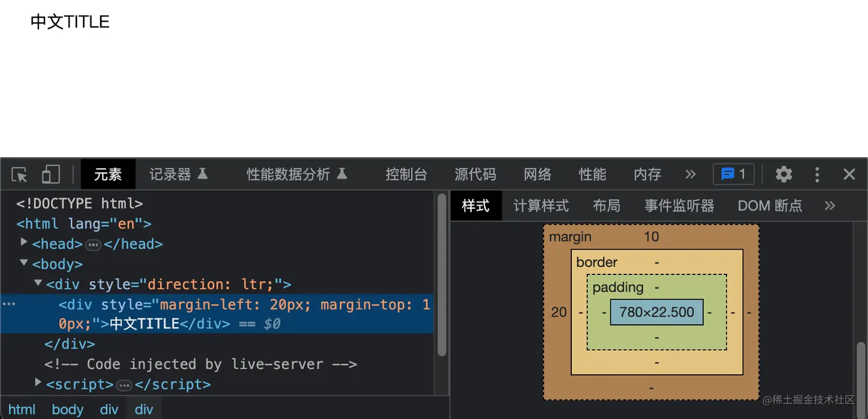Select the html lang="en" node
The width and height of the screenshot is (868, 419).
coord(84,223)
